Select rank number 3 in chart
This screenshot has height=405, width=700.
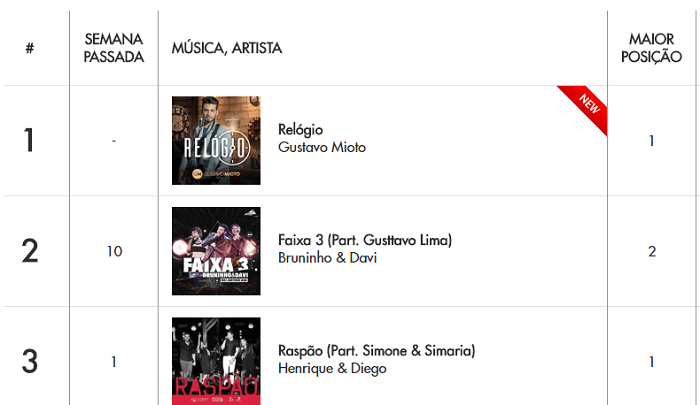coord(29,361)
